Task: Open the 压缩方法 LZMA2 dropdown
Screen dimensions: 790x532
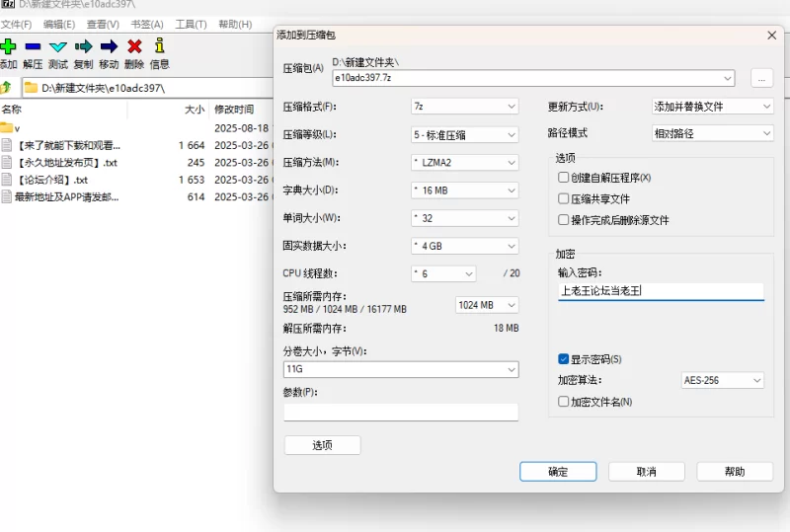Action: [464, 162]
